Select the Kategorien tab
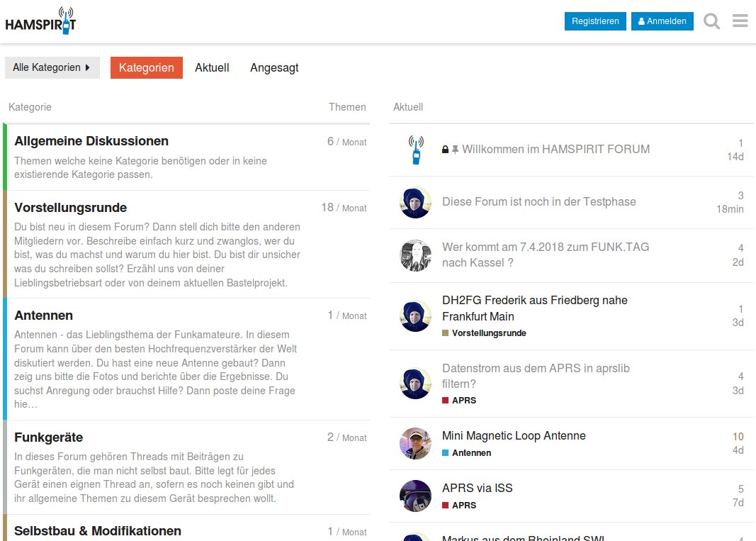 point(146,67)
